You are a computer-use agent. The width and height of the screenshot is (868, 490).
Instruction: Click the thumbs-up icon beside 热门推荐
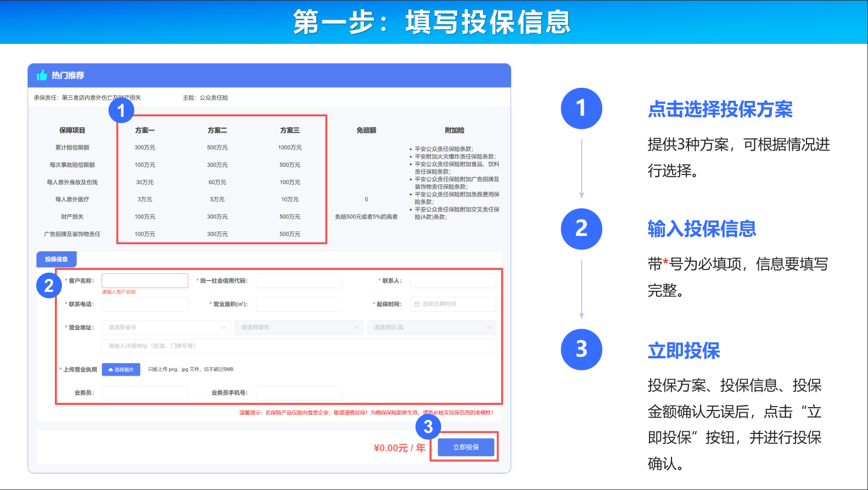tap(42, 75)
